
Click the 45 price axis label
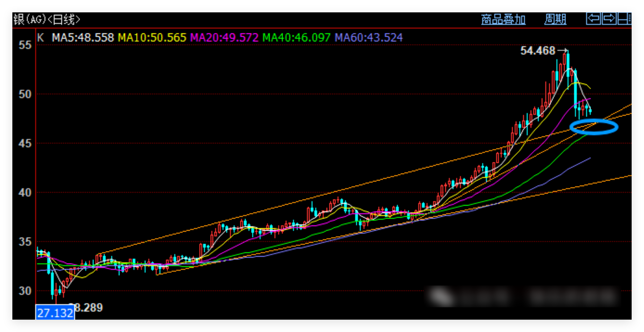pyautogui.click(x=25, y=143)
